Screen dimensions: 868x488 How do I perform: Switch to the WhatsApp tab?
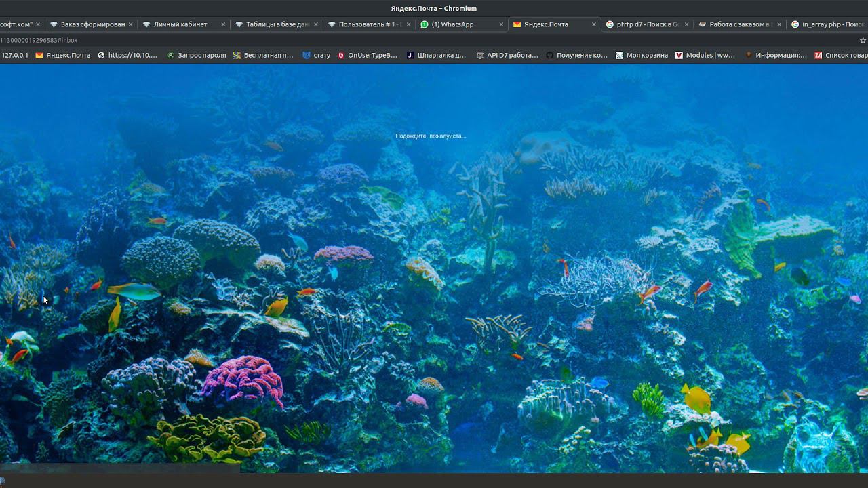point(452,24)
